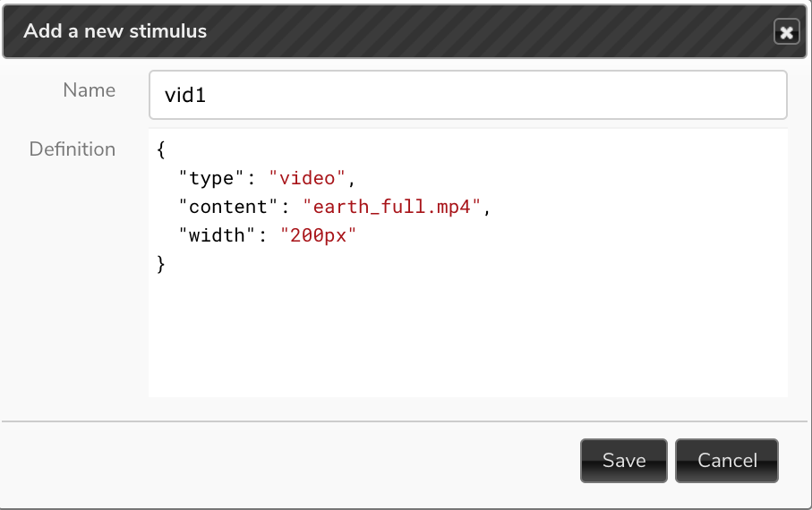Click the empty area of Definition editor
Image resolution: width=812 pixels, height=510 pixels.
point(467,336)
